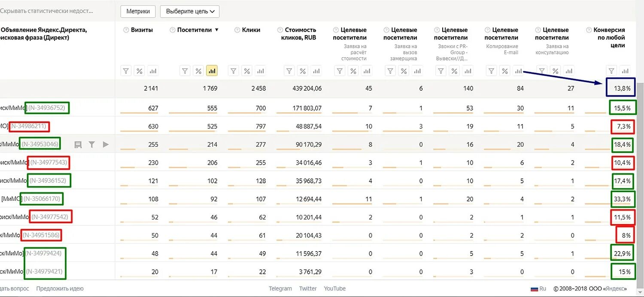Screen dimensions: 644x297
Task: Expand the Выберите цель dropdown
Action: [190, 12]
